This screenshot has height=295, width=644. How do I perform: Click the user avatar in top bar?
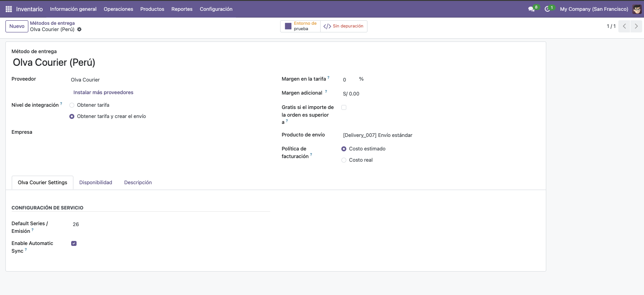click(637, 9)
